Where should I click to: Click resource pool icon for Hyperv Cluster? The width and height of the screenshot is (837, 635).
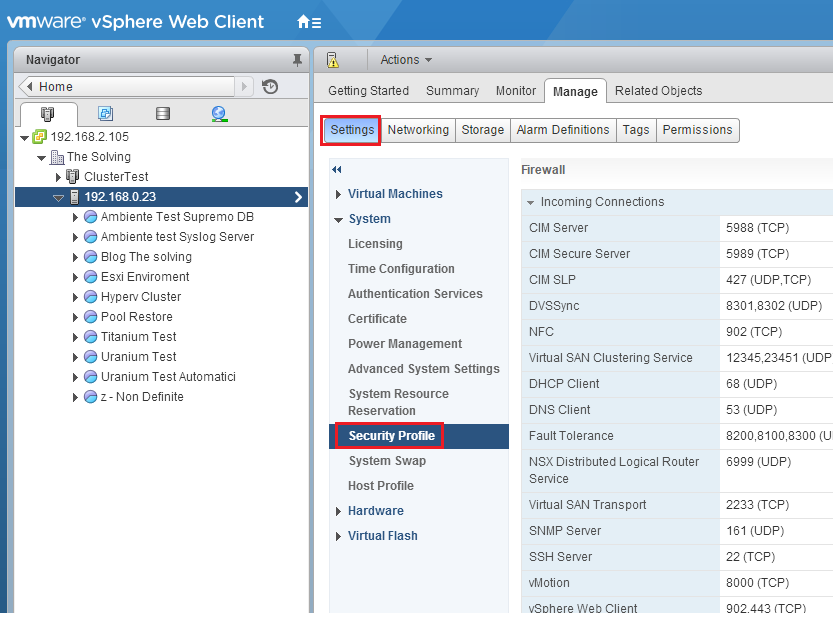coord(91,297)
